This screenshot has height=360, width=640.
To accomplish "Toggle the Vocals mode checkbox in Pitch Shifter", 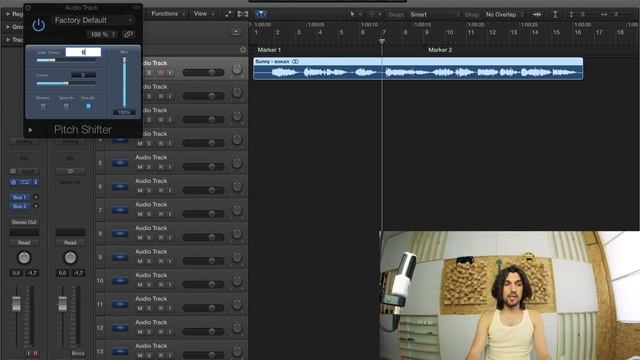I will 88,106.
